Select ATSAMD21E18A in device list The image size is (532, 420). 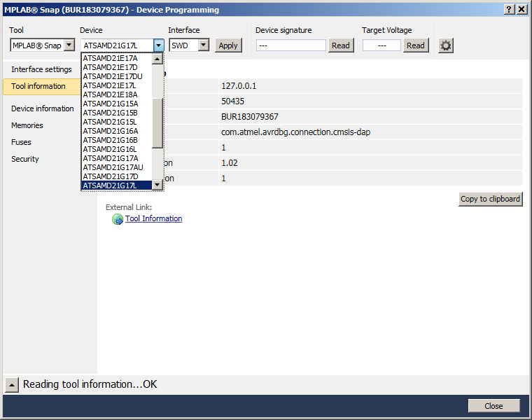coord(117,95)
